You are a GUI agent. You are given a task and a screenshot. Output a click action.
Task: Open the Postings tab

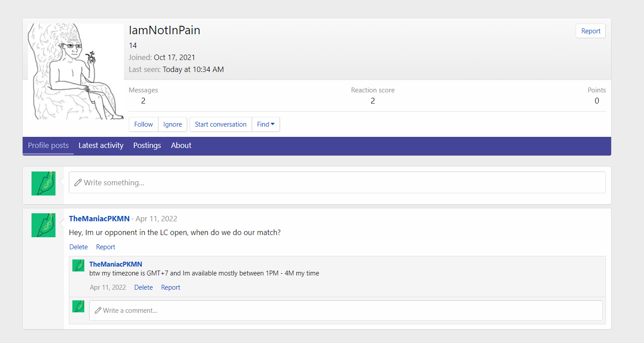click(x=147, y=145)
